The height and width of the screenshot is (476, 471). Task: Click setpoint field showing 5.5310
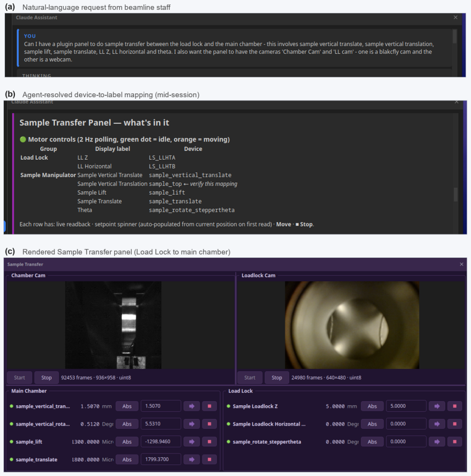click(161, 424)
